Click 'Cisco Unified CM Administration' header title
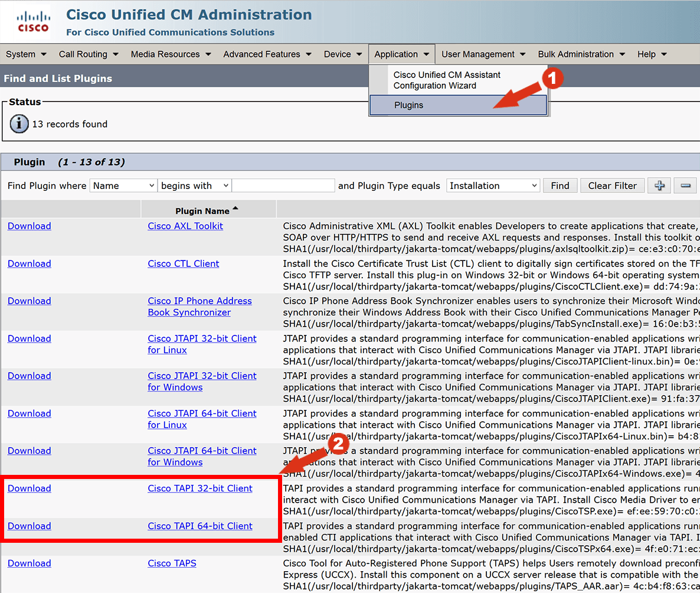This screenshot has width=700, height=593. click(x=189, y=14)
